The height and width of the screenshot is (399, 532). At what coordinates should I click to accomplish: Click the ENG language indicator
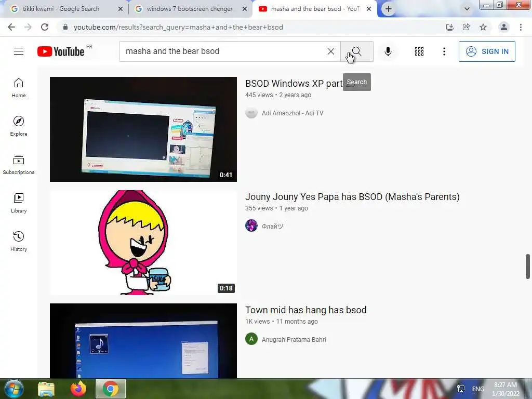[478, 389]
